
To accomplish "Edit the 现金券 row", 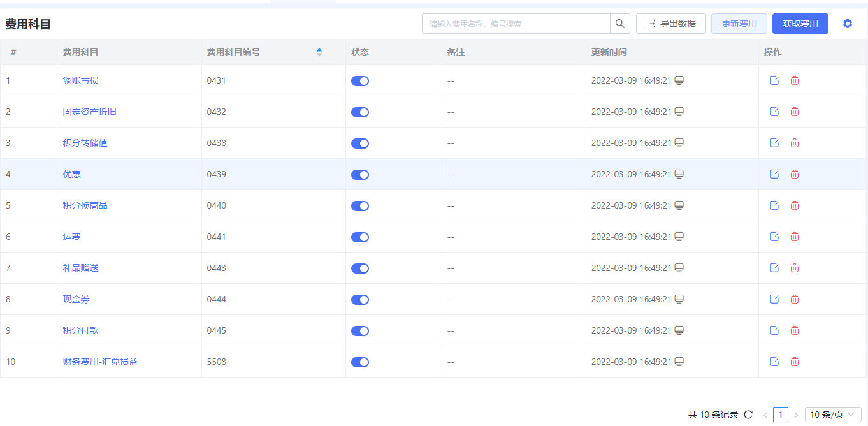I will [x=774, y=299].
